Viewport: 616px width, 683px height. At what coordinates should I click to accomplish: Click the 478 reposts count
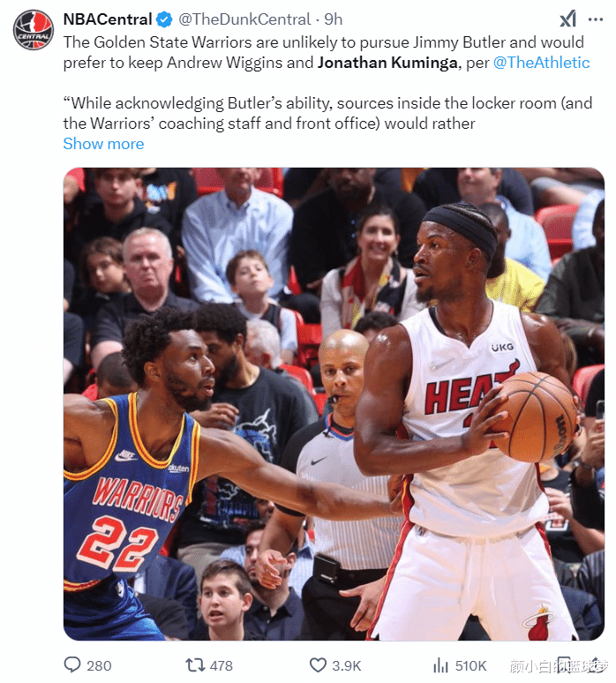pyautogui.click(x=222, y=665)
